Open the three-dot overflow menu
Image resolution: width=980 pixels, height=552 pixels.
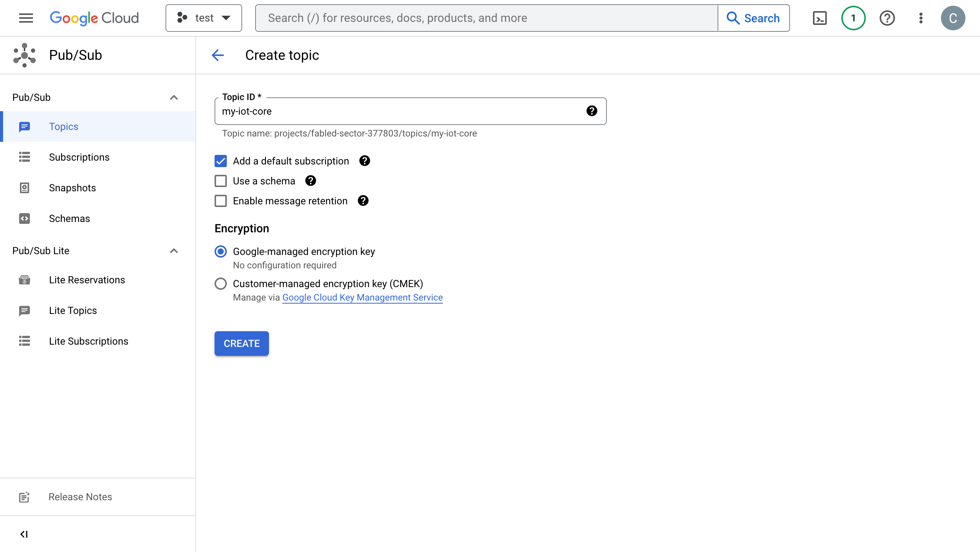pyautogui.click(x=921, y=18)
